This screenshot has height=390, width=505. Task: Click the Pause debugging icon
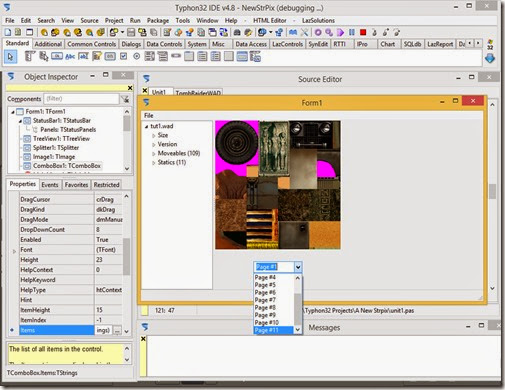(x=352, y=32)
